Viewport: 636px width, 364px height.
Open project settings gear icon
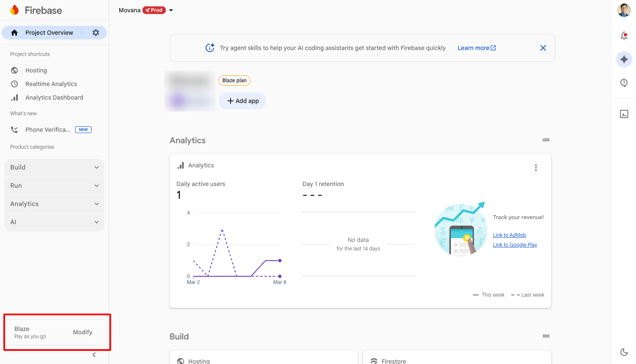(x=96, y=33)
